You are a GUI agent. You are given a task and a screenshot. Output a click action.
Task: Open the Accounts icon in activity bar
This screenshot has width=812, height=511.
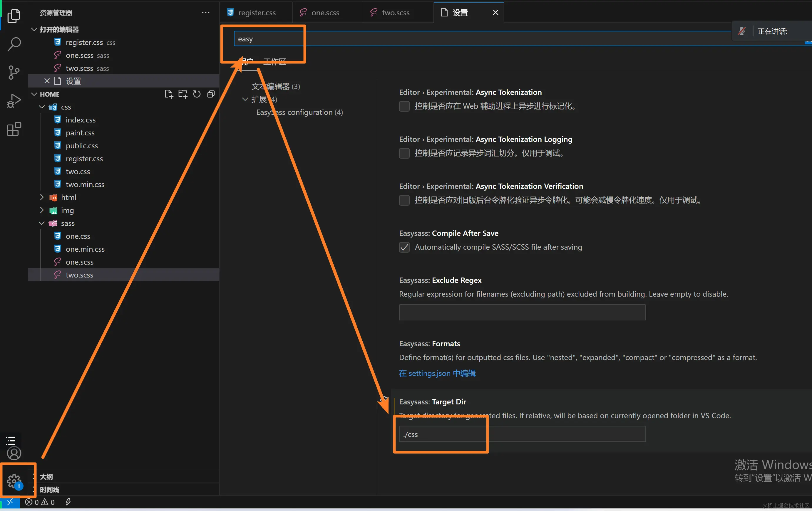[14, 453]
